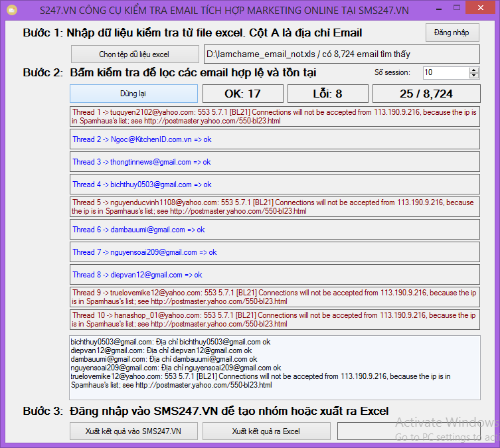This screenshot has height=448, width=500.
Task: Click the excel file path field
Action: pos(341,54)
